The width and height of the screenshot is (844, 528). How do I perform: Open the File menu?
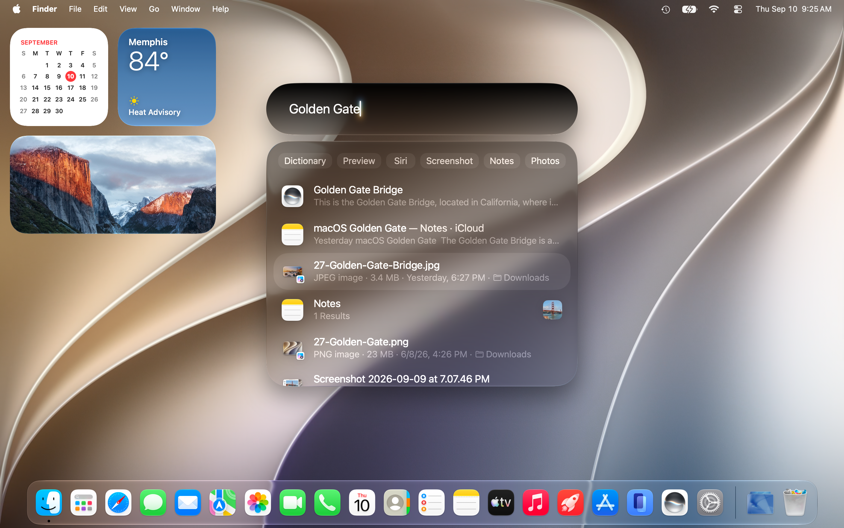pyautogui.click(x=75, y=9)
